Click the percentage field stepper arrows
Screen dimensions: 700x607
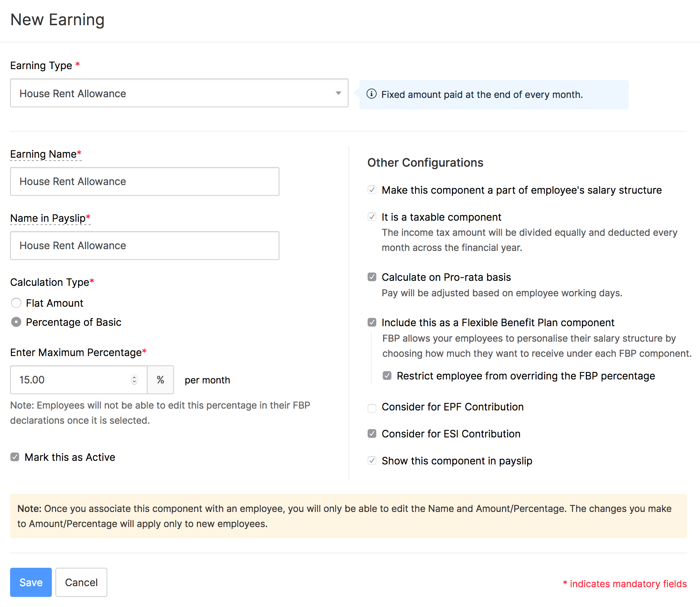point(134,380)
